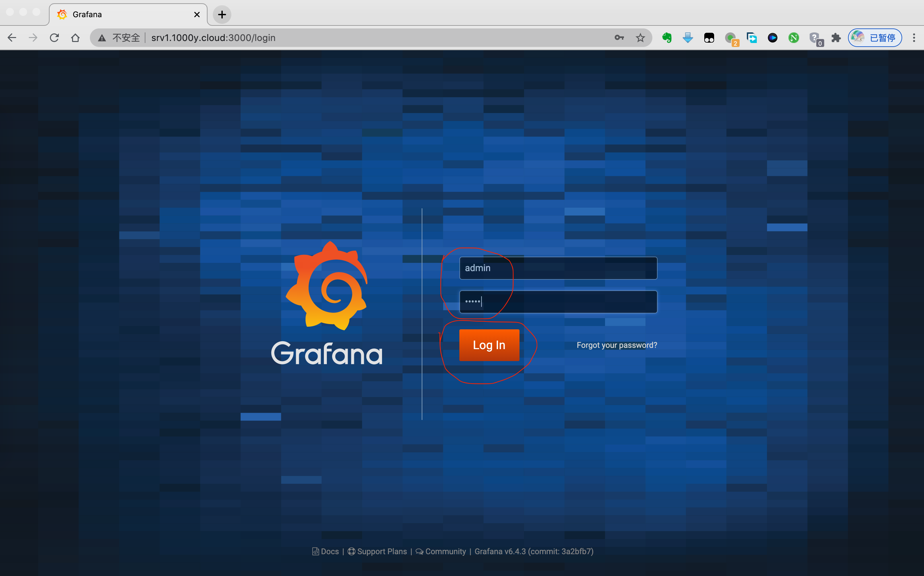Screen dimensions: 924x576
Task: Open Chrome three-dot menu
Action: pos(914,38)
